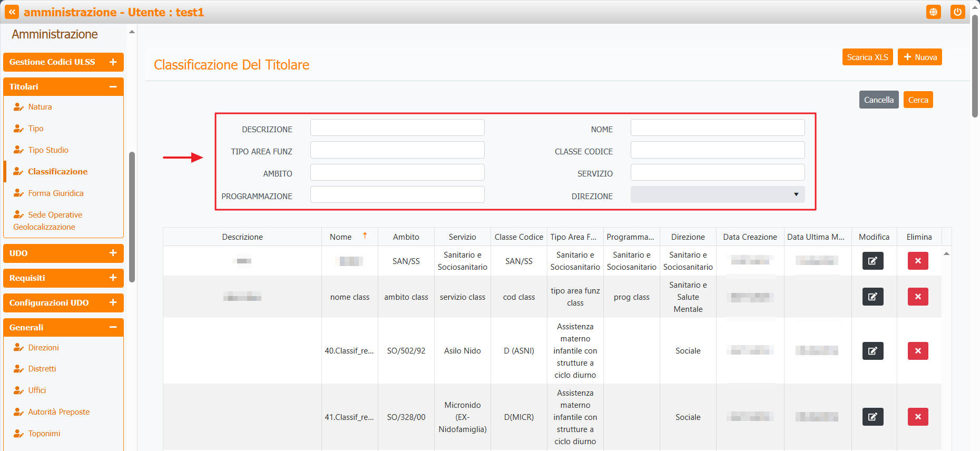Click the globe language icon in header

coord(933,12)
